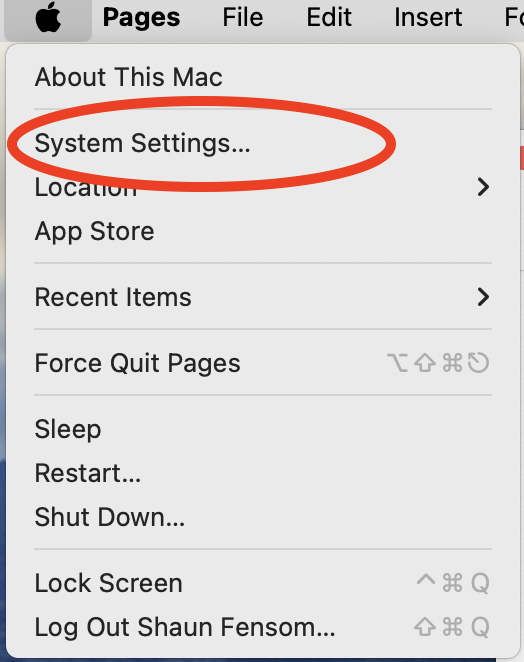This screenshot has height=662, width=524.
Task: Put the Mac to Sleep
Action: point(68,430)
